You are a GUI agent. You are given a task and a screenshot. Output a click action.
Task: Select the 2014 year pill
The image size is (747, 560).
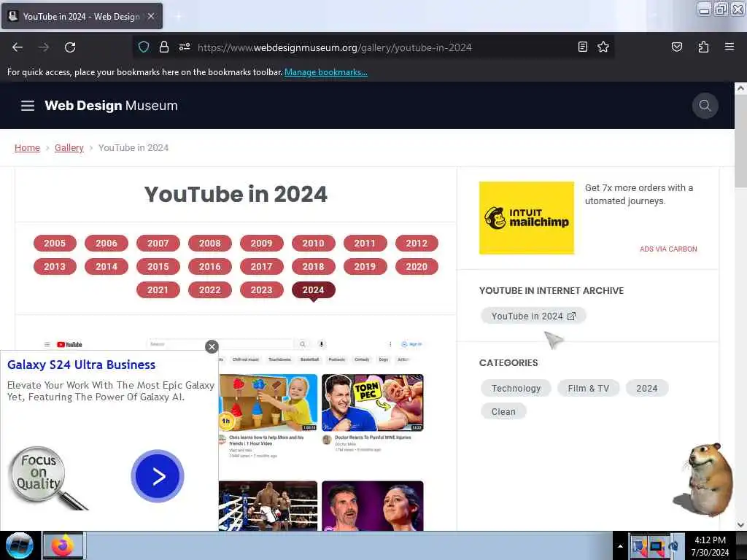click(x=107, y=267)
